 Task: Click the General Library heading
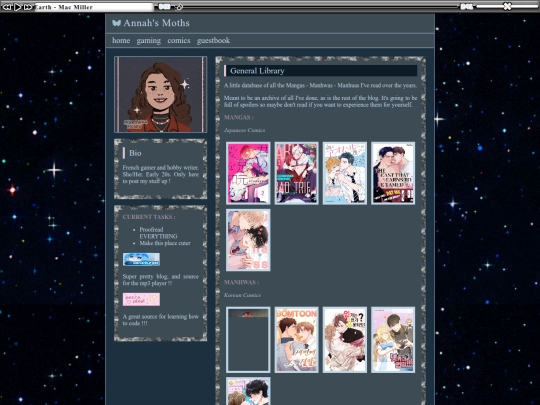[257, 71]
